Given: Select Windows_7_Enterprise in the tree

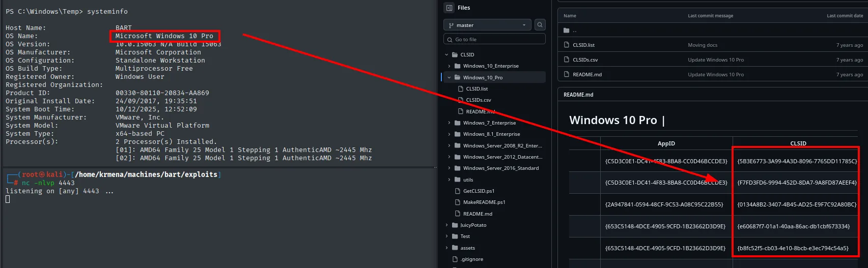Looking at the screenshot, I should pos(489,123).
